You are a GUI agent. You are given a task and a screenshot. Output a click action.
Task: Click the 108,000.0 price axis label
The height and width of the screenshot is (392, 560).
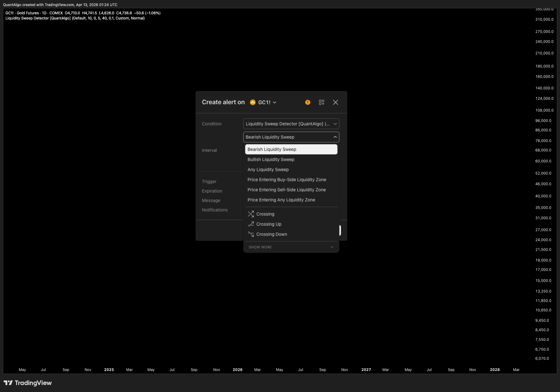tap(544, 110)
